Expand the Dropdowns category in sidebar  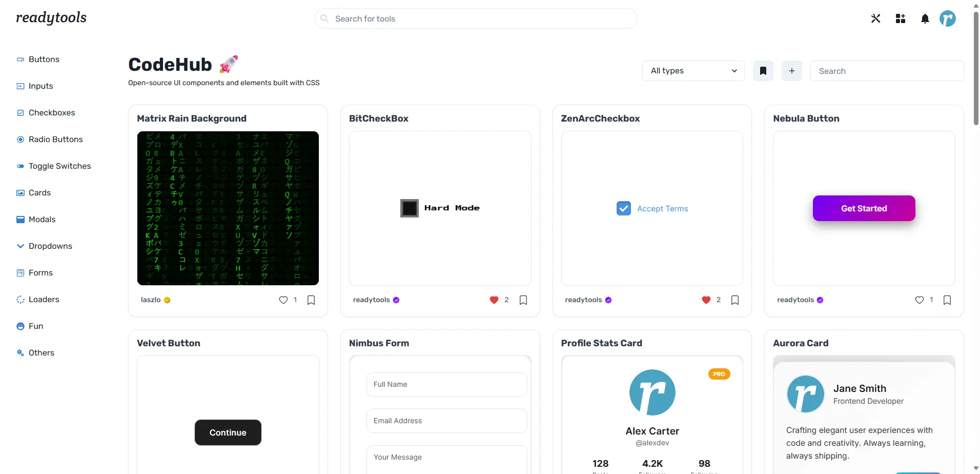(x=50, y=246)
